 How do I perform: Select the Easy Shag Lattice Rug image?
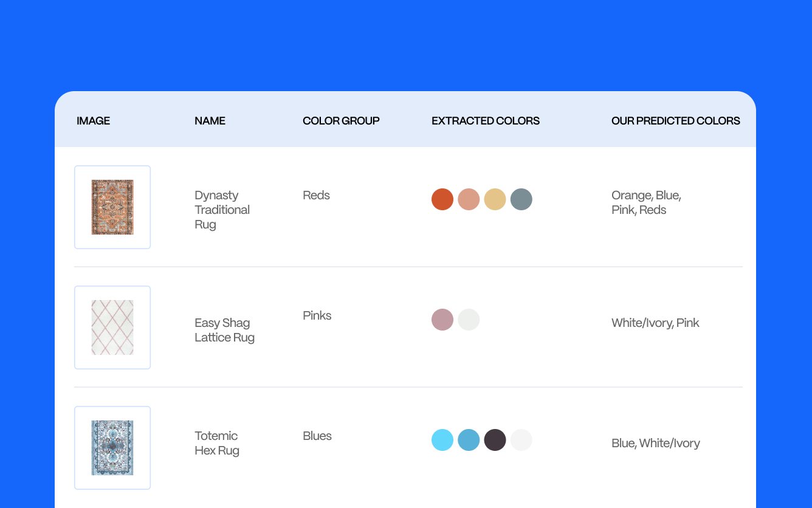112,327
